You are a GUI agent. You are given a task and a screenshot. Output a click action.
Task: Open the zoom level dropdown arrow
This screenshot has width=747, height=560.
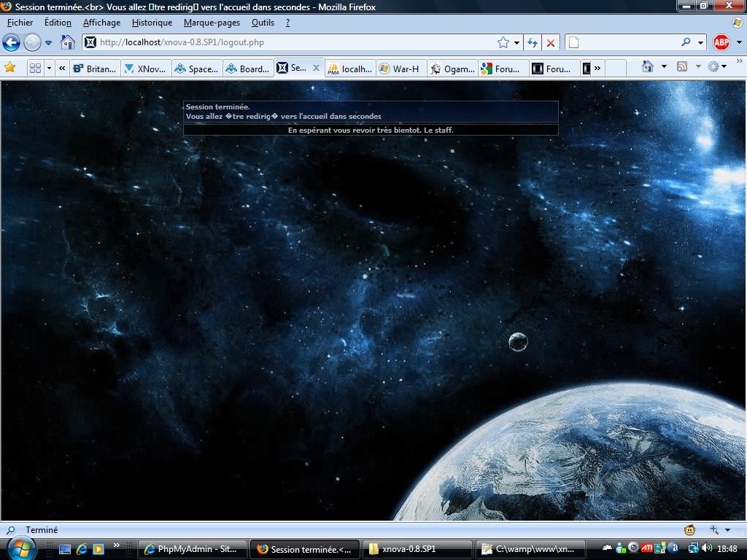[x=727, y=530]
